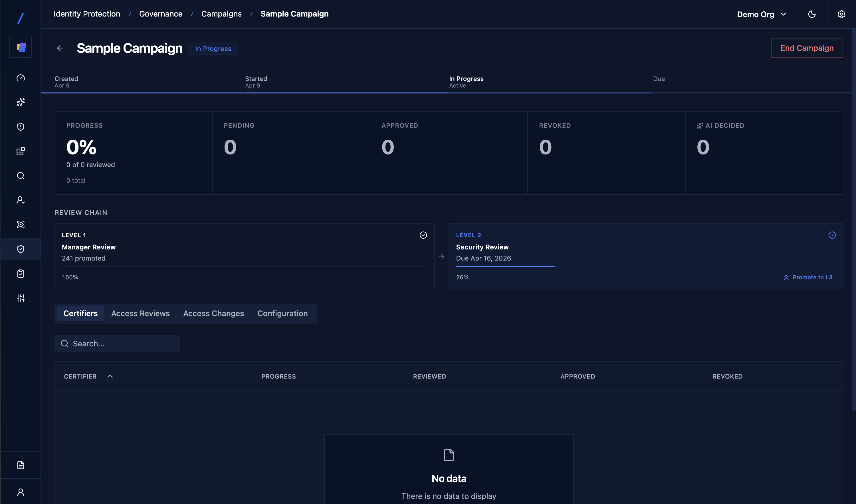The image size is (856, 504).
Task: Click the Security Review progress bar
Action: click(x=505, y=266)
